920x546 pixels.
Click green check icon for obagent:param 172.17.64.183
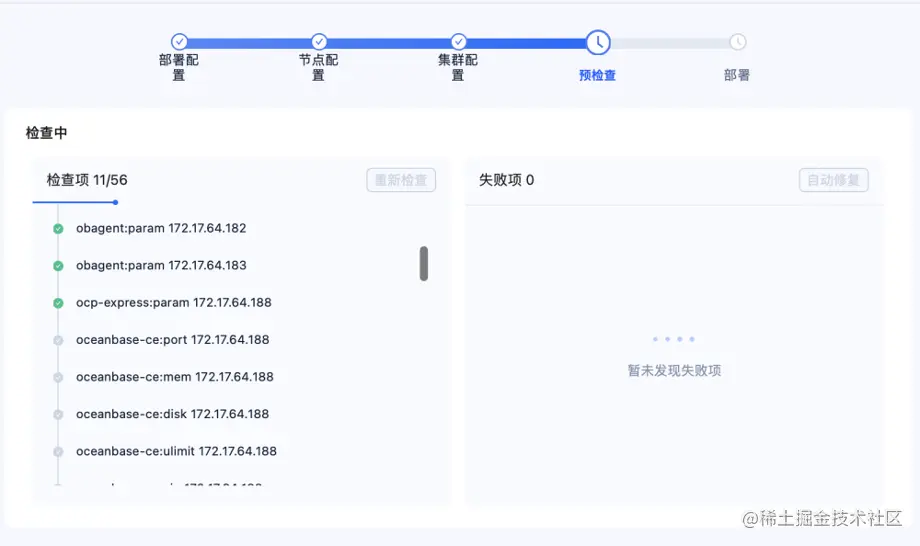58,266
